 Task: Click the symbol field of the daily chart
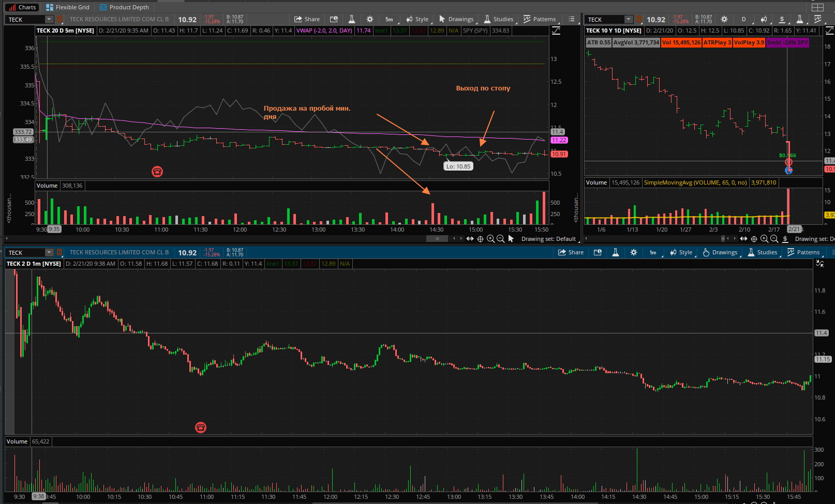[x=605, y=20]
